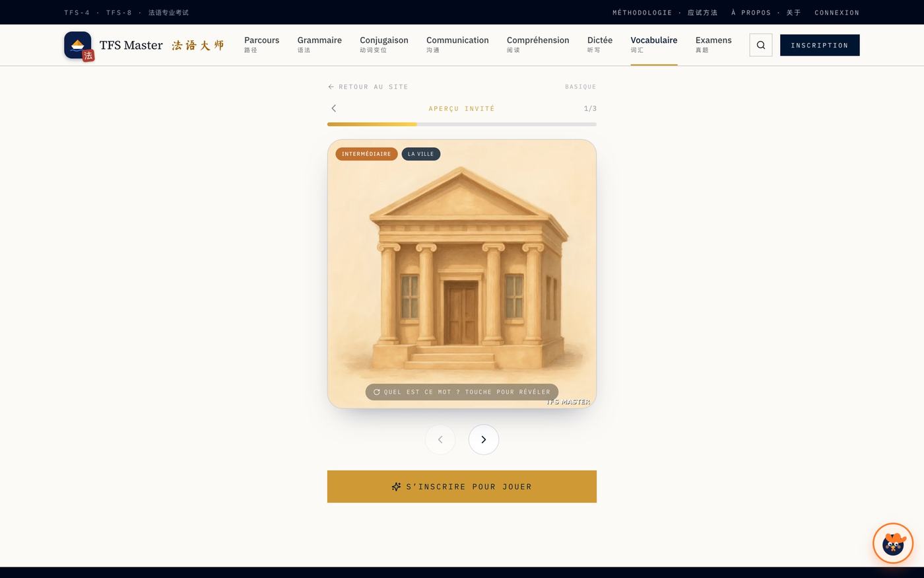Screen dimensions: 924x578
Task: Open the Compréhension menu
Action: (538, 44)
